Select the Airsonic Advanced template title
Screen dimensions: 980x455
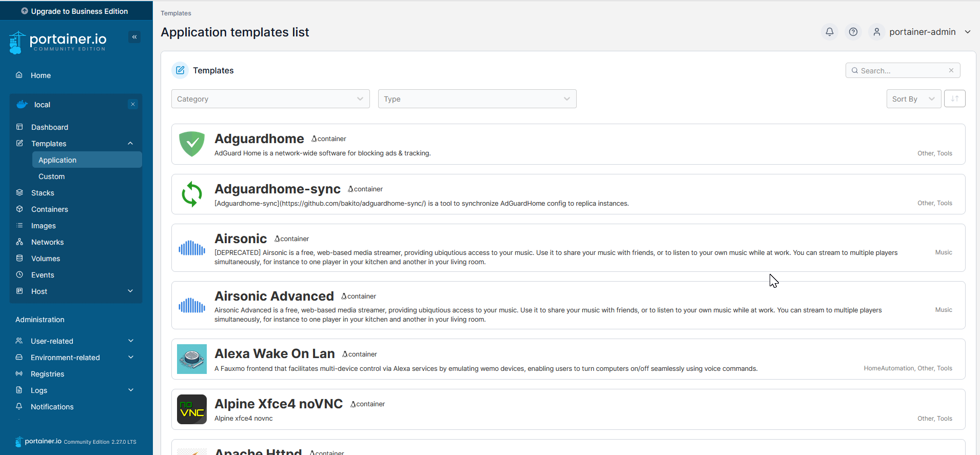click(274, 296)
